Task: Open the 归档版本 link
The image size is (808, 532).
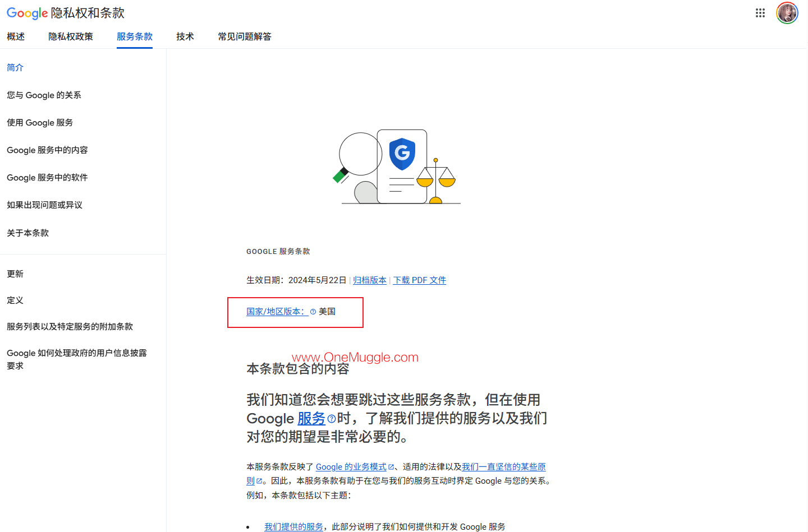Action: [370, 280]
